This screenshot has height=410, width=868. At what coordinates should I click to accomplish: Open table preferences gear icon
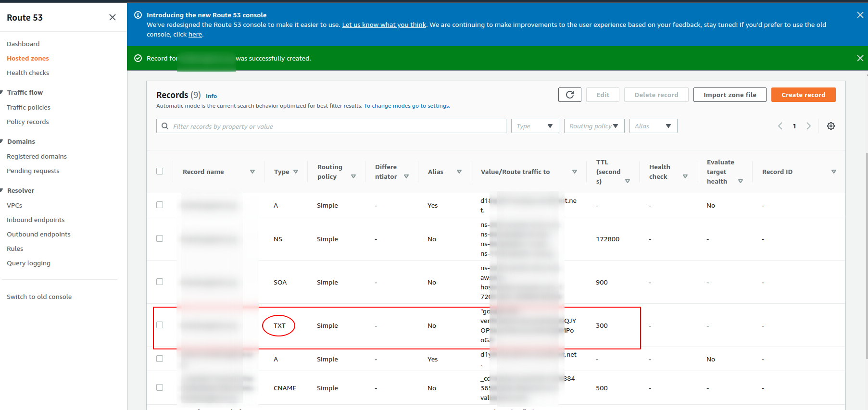[x=831, y=126]
